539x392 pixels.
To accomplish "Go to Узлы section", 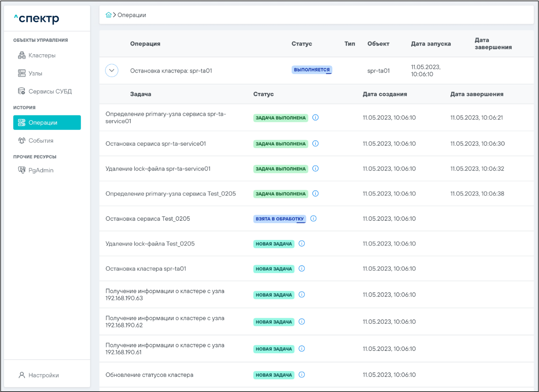I will click(35, 73).
